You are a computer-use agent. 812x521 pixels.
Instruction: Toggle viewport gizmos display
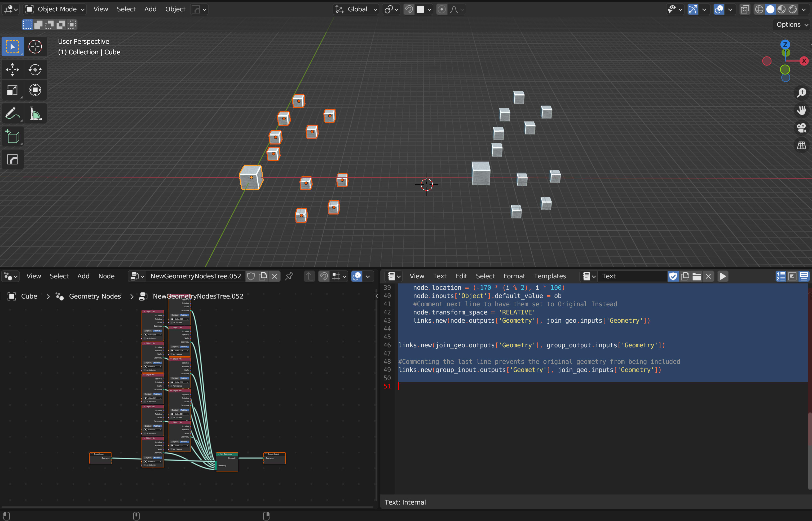[693, 9]
